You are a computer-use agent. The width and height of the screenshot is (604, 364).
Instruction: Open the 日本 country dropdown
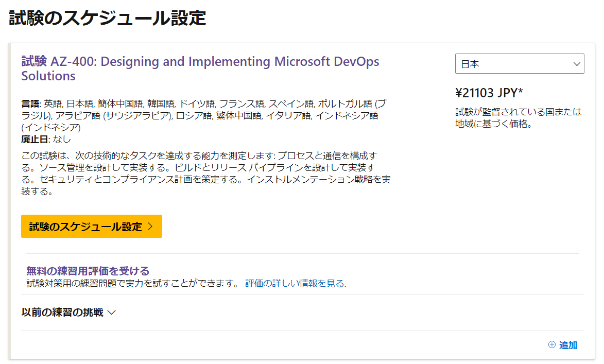[x=519, y=64]
